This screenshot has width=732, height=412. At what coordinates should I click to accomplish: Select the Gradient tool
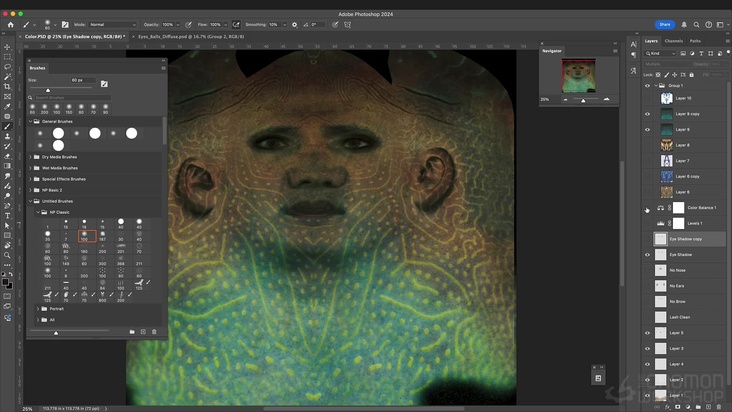[x=7, y=166]
